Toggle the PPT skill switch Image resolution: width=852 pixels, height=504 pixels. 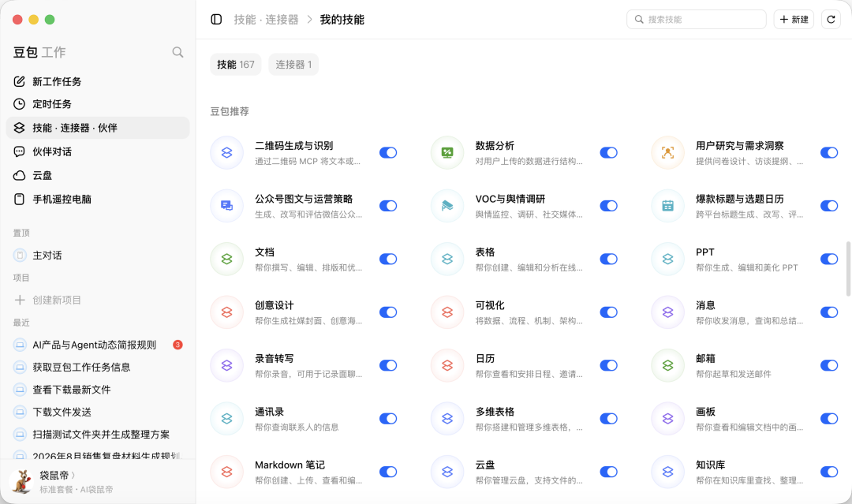point(829,259)
